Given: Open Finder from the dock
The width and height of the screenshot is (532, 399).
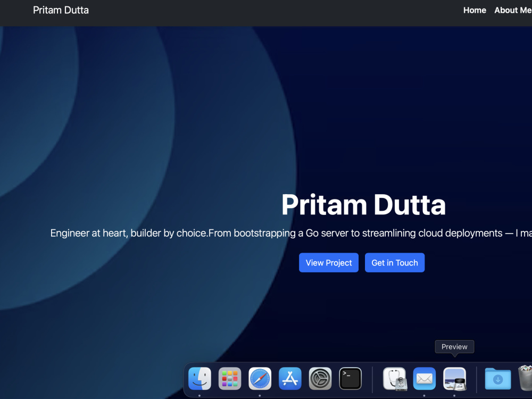Looking at the screenshot, I should tap(199, 378).
